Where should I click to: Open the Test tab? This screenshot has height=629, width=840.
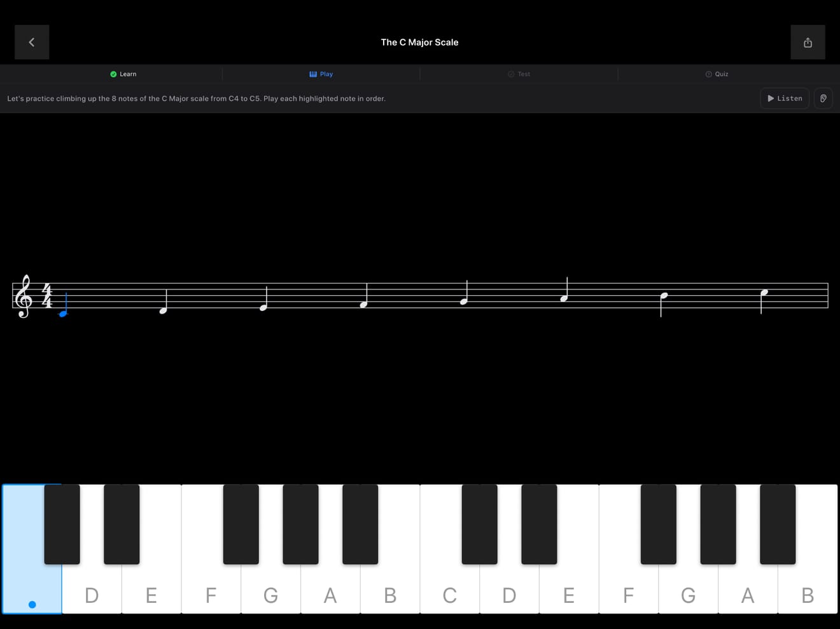tap(519, 74)
